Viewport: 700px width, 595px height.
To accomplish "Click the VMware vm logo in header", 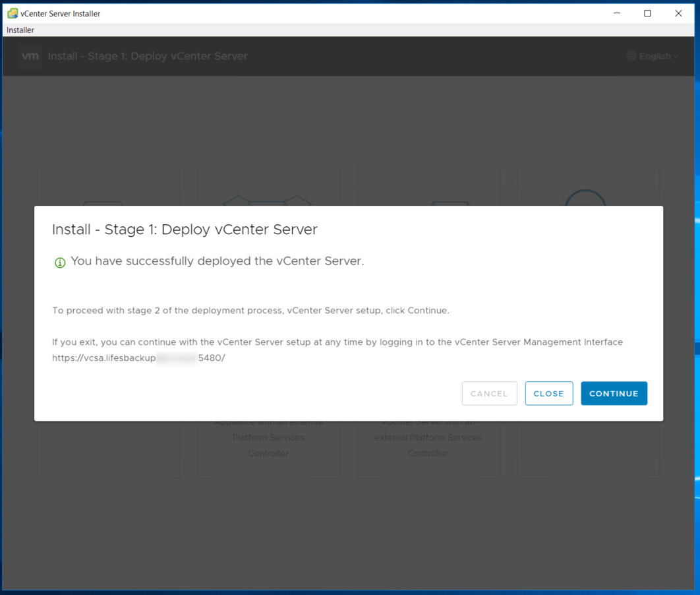I will tap(30, 56).
